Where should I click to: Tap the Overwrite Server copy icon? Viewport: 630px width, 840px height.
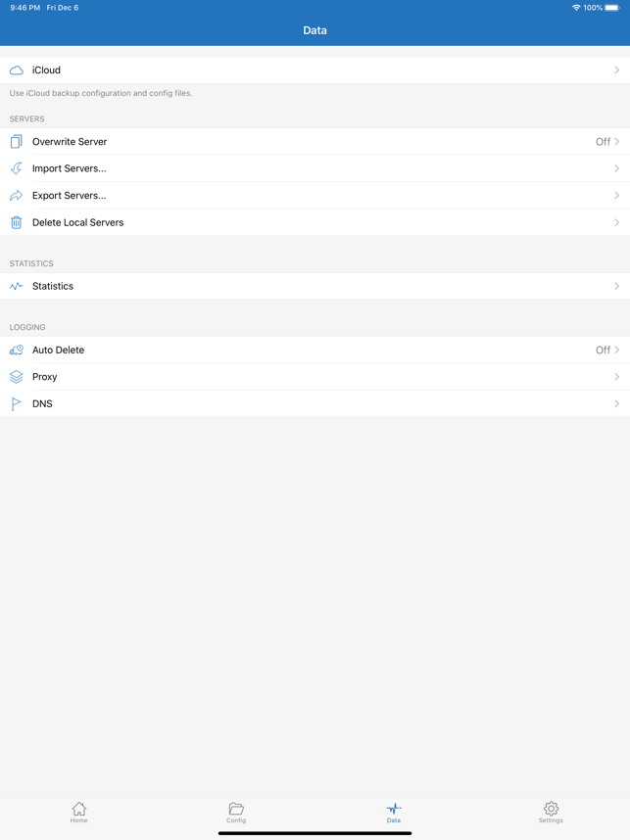pyautogui.click(x=16, y=141)
